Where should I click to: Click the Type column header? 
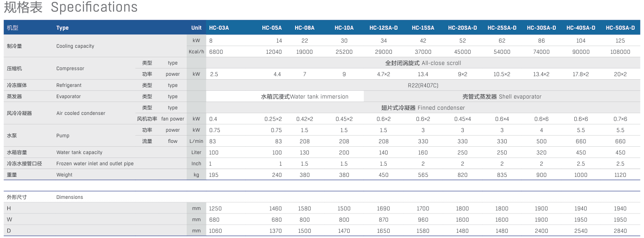click(x=62, y=28)
